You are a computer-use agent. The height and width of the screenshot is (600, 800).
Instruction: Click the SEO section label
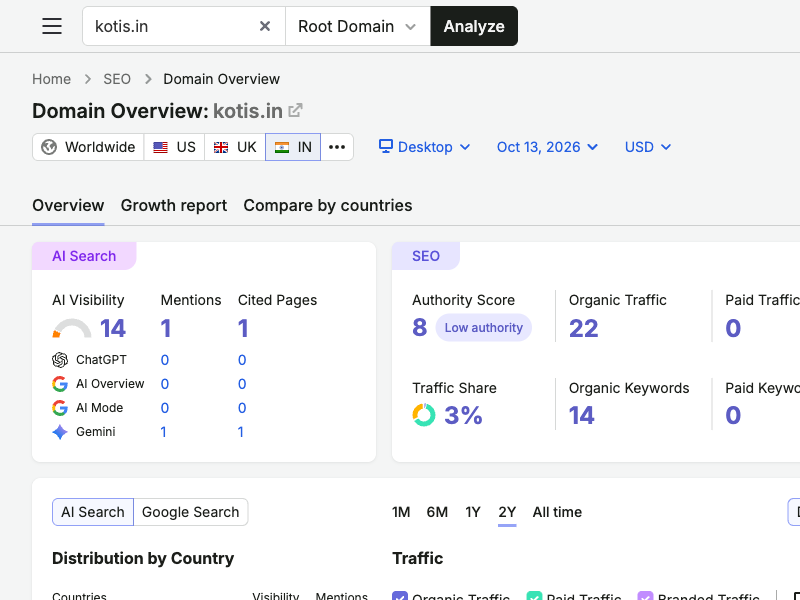pos(426,256)
